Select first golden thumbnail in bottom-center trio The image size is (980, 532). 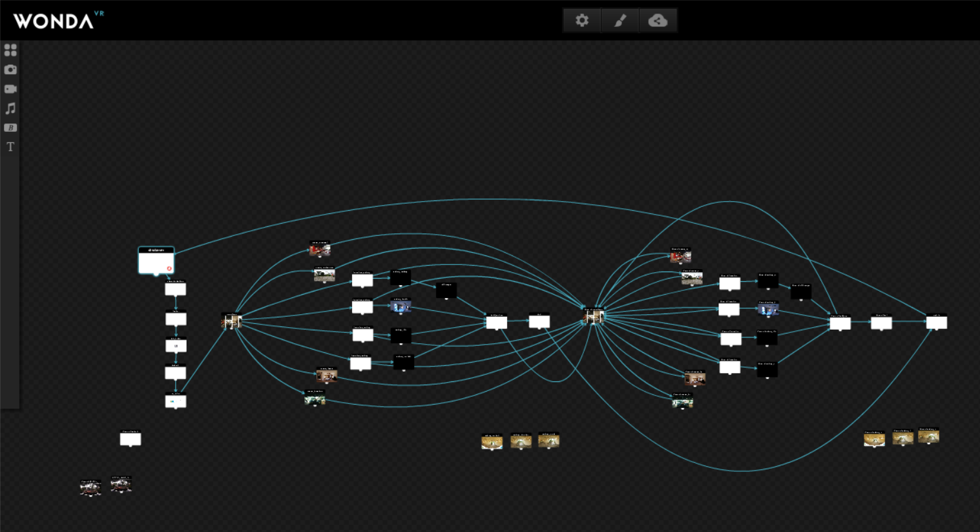(x=492, y=442)
